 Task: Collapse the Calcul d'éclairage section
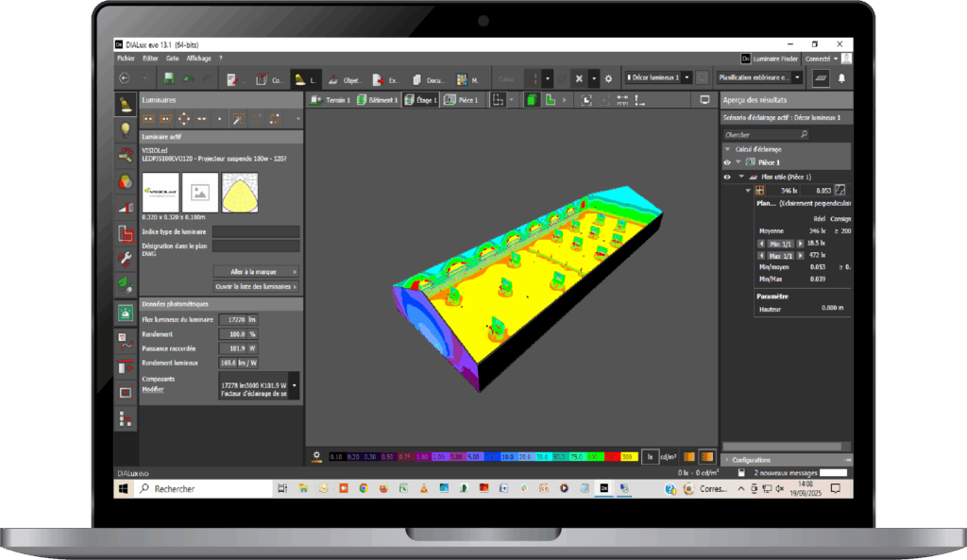tap(727, 149)
